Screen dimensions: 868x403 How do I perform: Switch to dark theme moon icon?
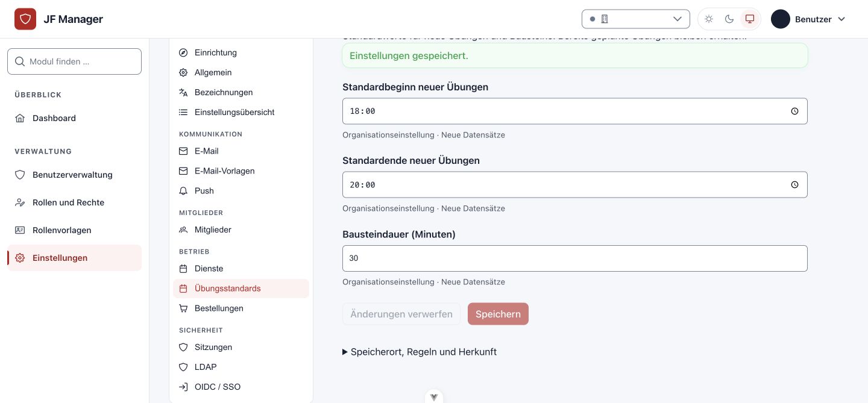click(729, 19)
